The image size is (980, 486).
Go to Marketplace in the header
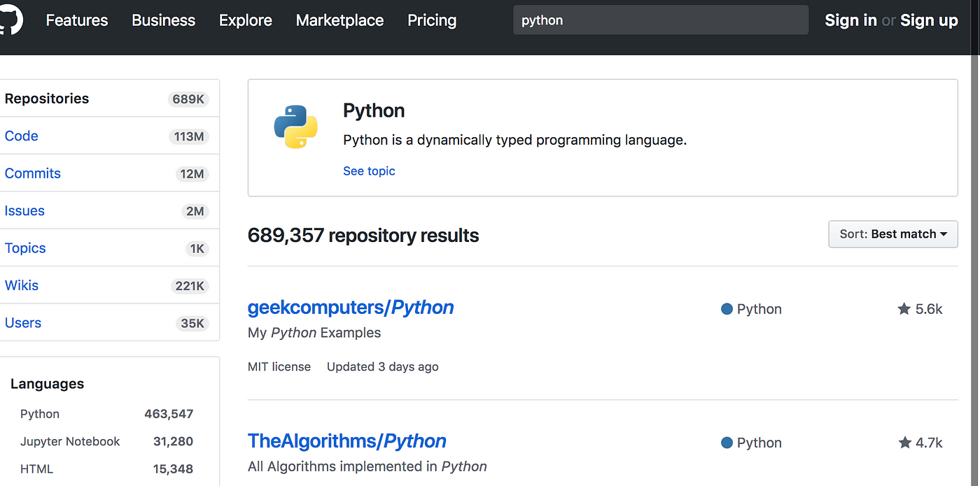(339, 20)
